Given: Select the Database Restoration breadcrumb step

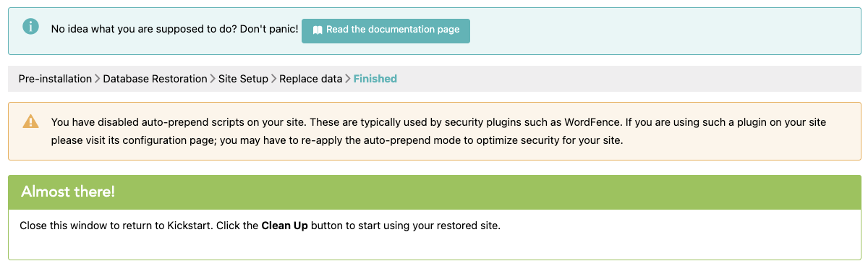Looking at the screenshot, I should (x=155, y=79).
